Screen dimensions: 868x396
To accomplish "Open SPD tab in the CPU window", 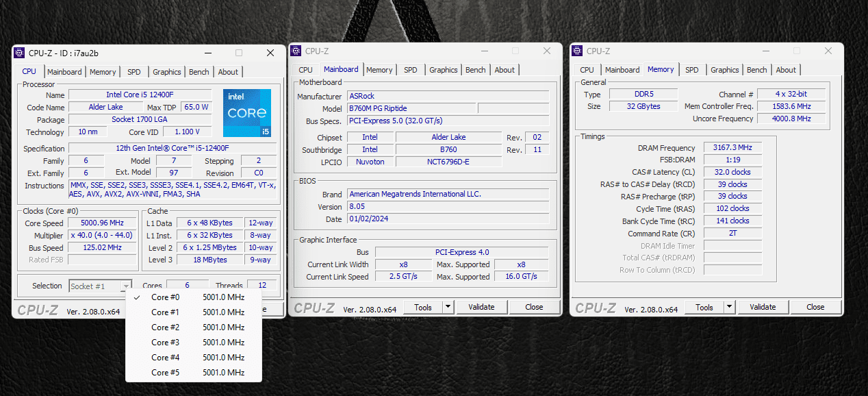I will (134, 72).
